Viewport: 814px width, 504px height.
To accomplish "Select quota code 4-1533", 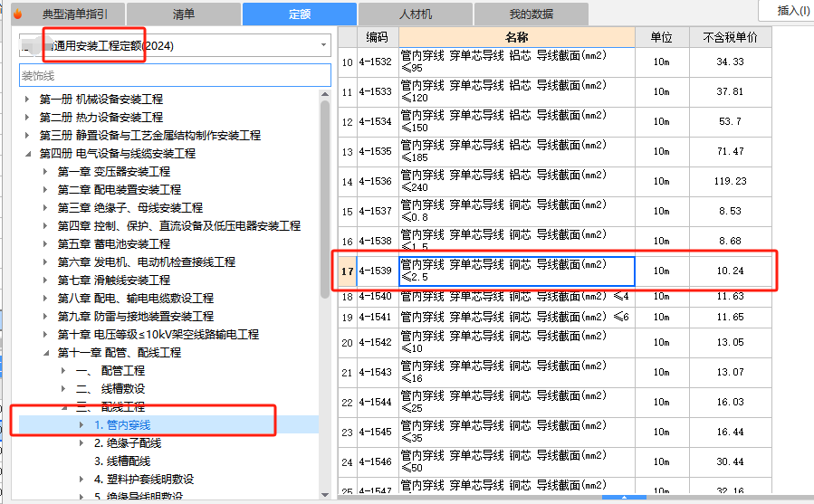I will 376,91.
